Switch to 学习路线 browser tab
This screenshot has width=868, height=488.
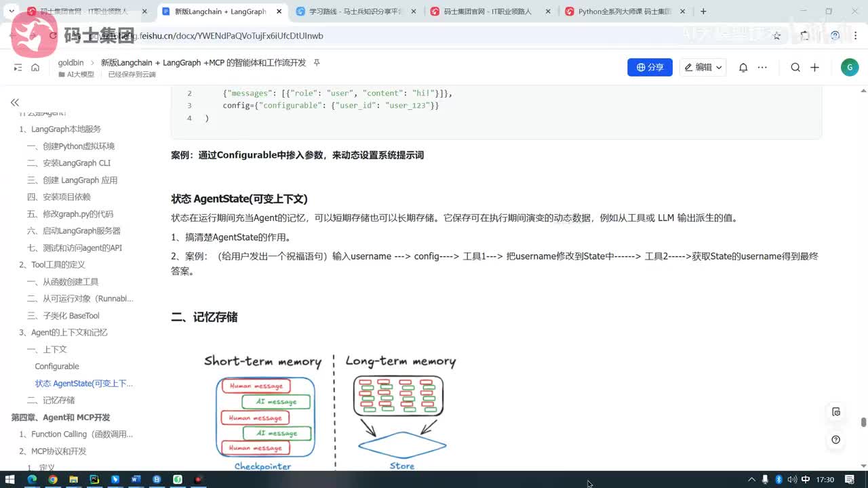[x=357, y=12]
